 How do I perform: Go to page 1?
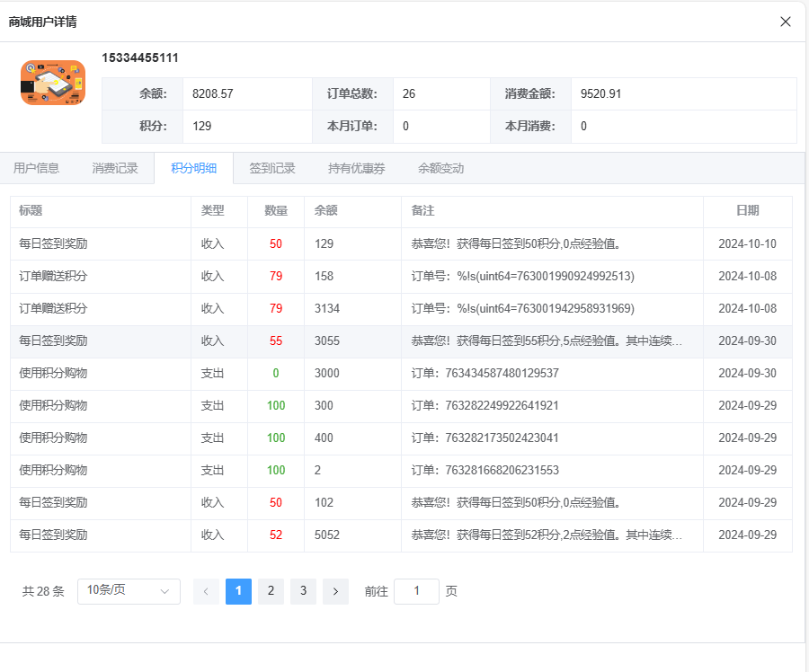238,591
